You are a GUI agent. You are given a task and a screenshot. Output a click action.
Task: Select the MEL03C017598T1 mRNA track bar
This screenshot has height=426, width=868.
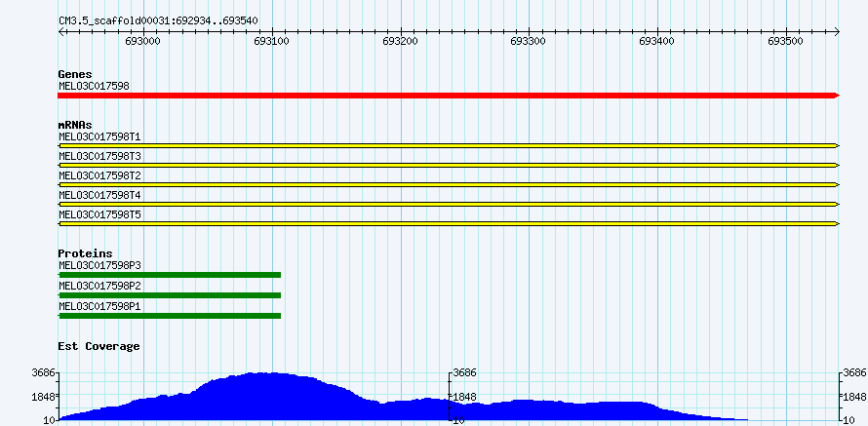click(x=449, y=145)
